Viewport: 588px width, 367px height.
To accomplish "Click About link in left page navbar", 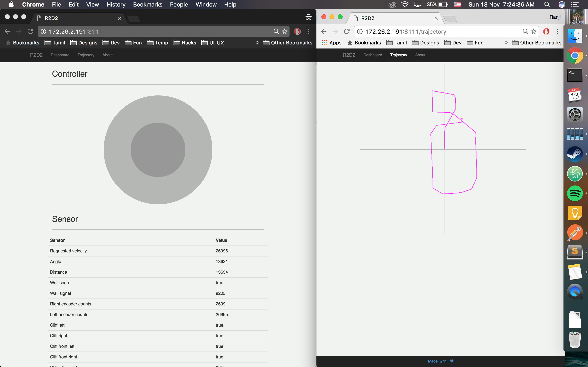I will pyautogui.click(x=107, y=55).
